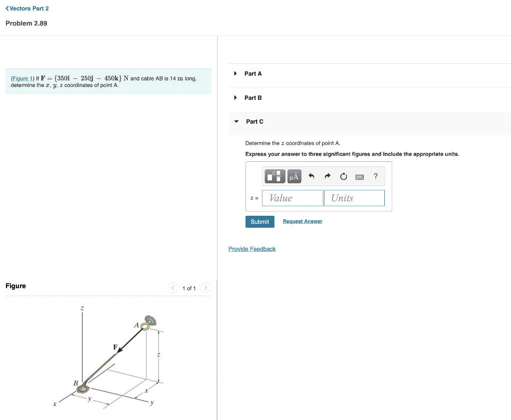
Task: Click the µÅ units symbol icon
Action: (x=294, y=176)
